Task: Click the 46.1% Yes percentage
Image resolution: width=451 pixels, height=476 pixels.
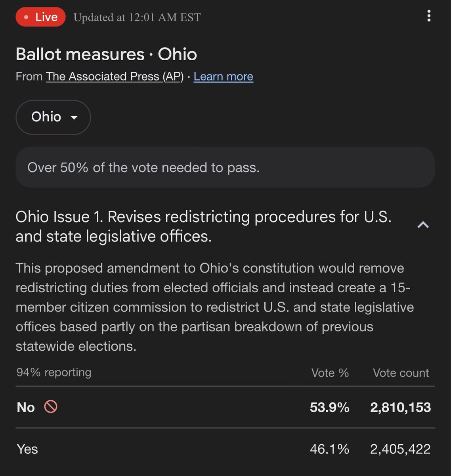Action: click(x=329, y=449)
